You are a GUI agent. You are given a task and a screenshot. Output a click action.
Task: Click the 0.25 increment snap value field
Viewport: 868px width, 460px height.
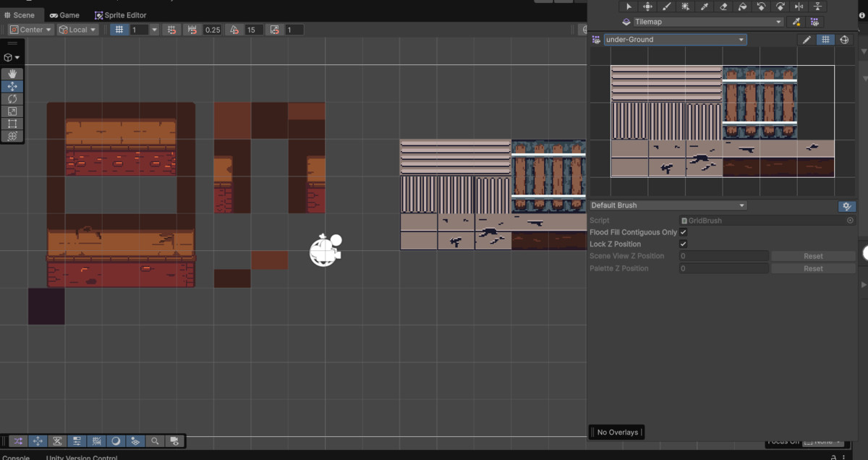coord(212,30)
